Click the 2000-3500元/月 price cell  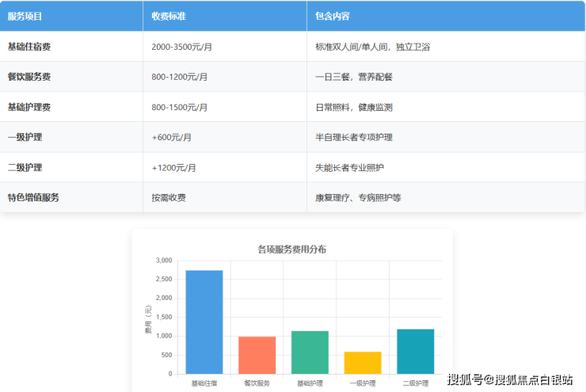181,47
